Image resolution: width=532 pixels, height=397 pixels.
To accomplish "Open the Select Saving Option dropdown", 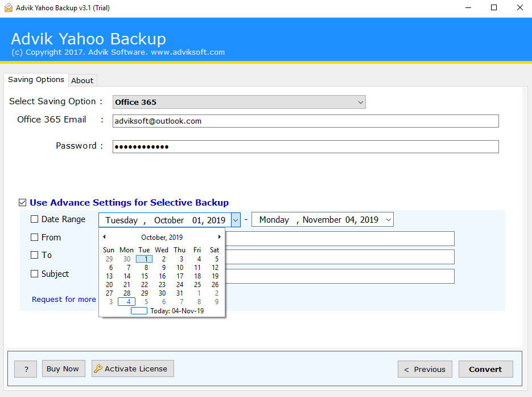I will [361, 101].
